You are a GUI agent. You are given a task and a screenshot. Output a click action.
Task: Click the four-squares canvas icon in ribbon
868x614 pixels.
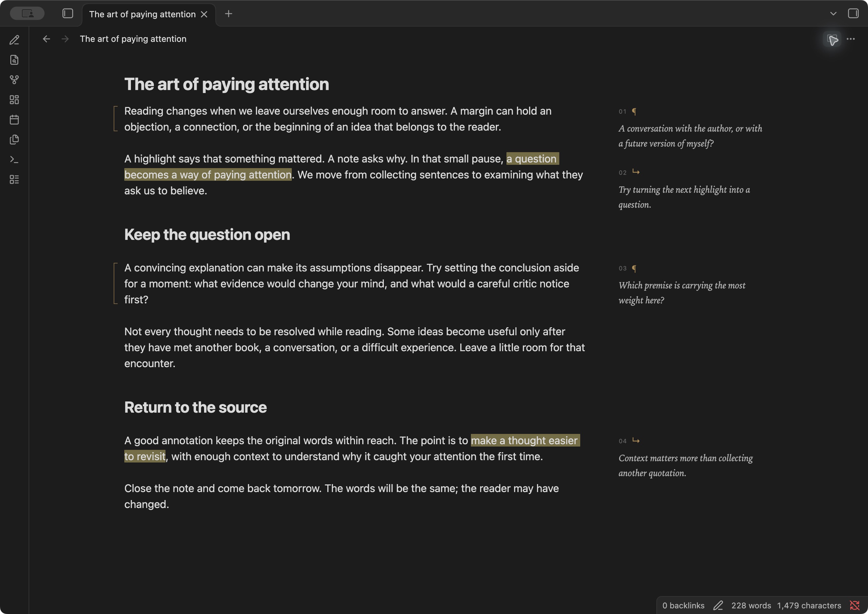14,100
